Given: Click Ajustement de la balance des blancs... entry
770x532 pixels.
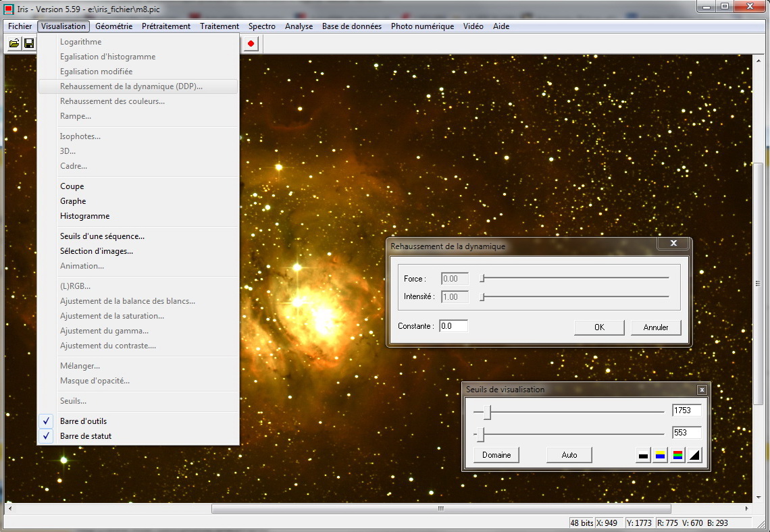Looking at the screenshot, I should pos(138,301).
